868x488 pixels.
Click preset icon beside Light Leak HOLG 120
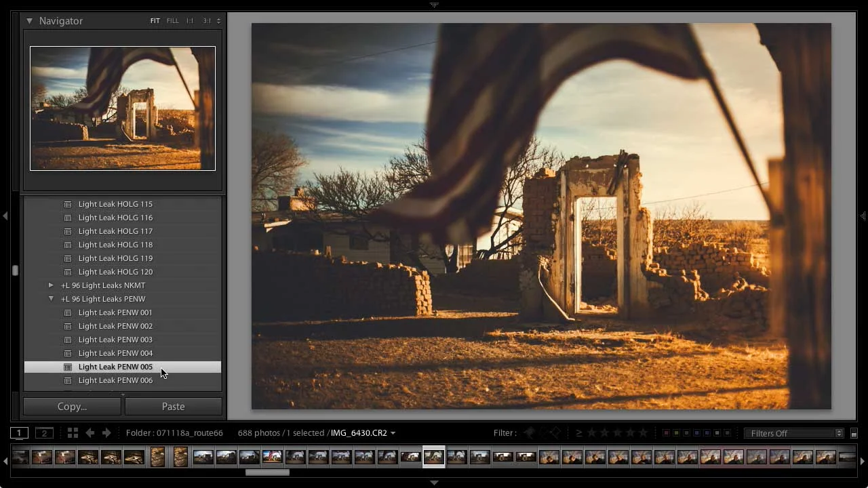(x=68, y=272)
